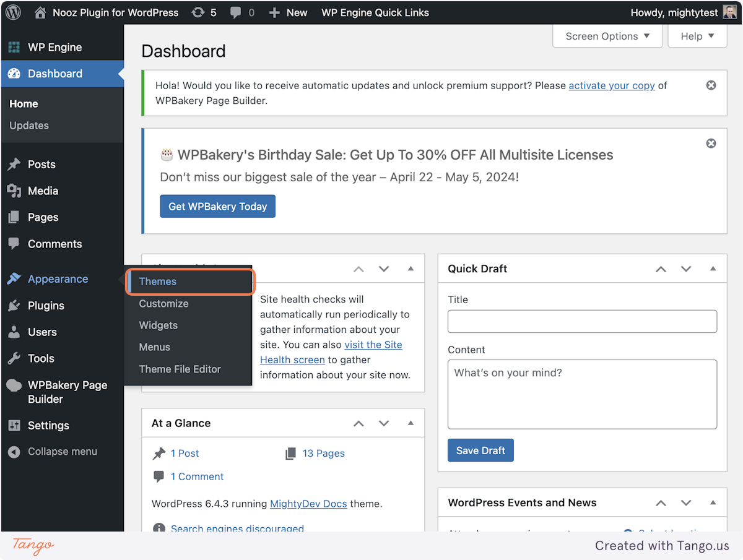Open the Media library from the sidebar

[43, 191]
